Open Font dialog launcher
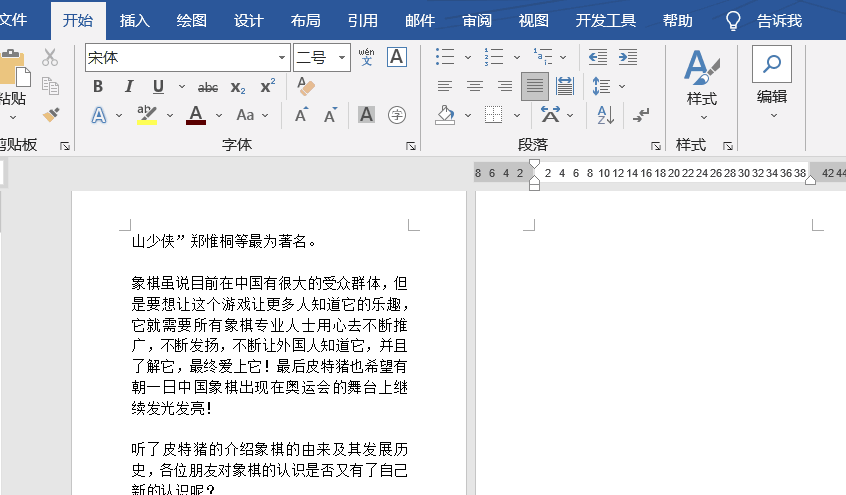Screen dimensions: 846x495 pos(411,146)
